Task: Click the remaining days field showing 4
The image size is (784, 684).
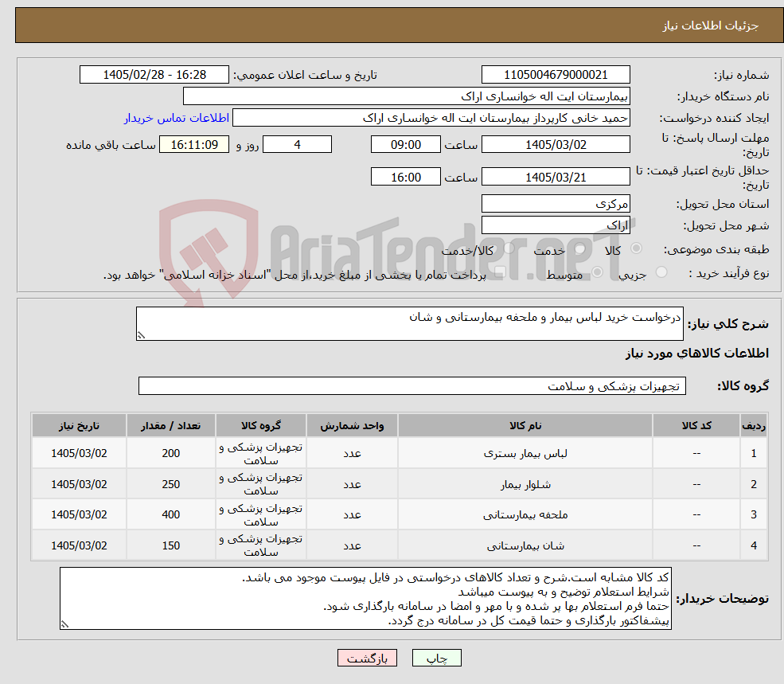Action: pos(297,145)
